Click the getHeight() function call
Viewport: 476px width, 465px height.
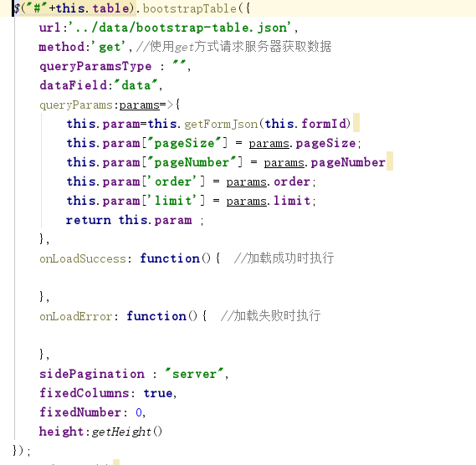[127, 432]
